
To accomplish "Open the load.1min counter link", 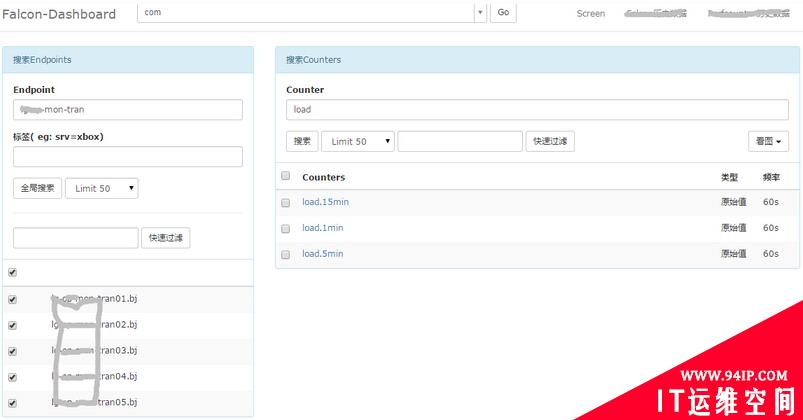I will point(323,228).
